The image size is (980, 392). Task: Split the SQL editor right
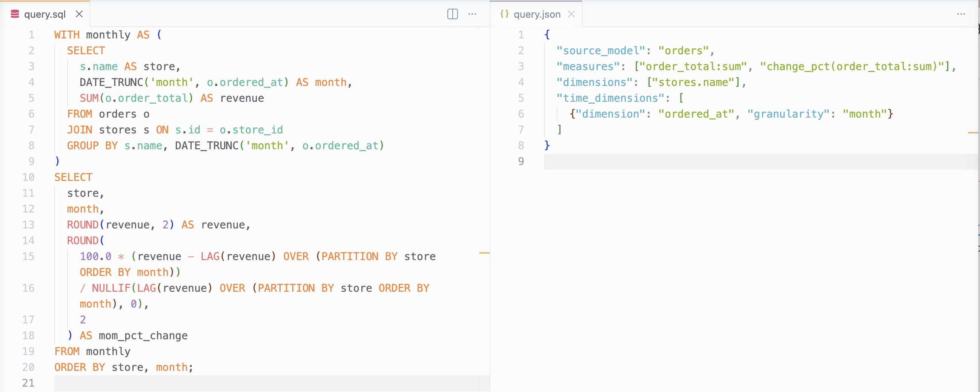pyautogui.click(x=452, y=14)
